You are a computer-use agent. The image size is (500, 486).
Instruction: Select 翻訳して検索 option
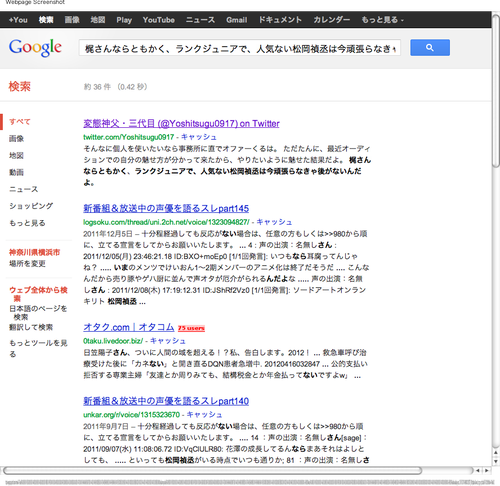tap(31, 327)
